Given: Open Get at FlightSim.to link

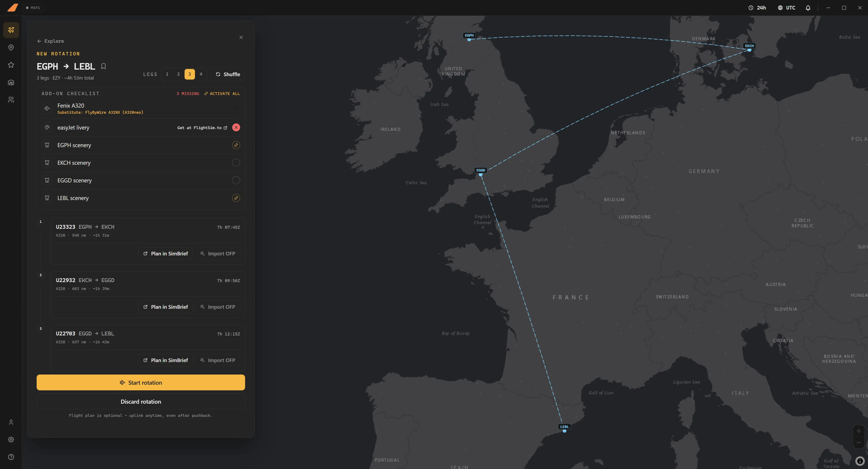Looking at the screenshot, I should [x=202, y=128].
